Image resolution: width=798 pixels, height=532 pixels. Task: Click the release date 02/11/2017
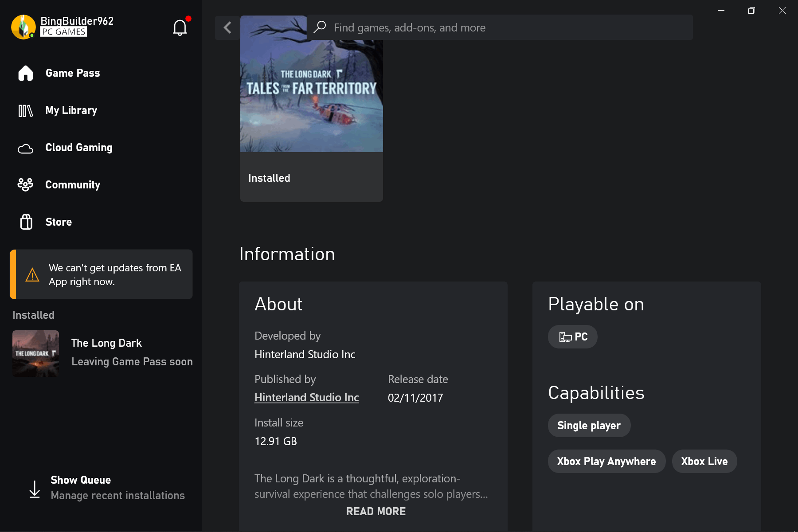coord(415,398)
